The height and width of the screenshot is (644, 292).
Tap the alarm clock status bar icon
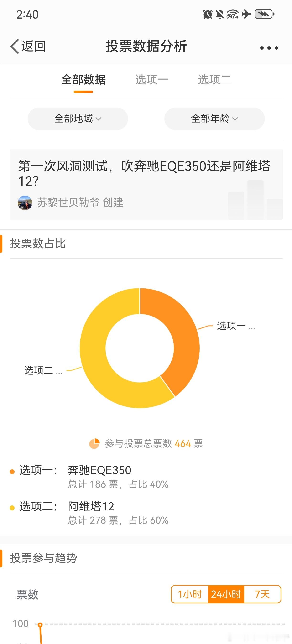[208, 14]
